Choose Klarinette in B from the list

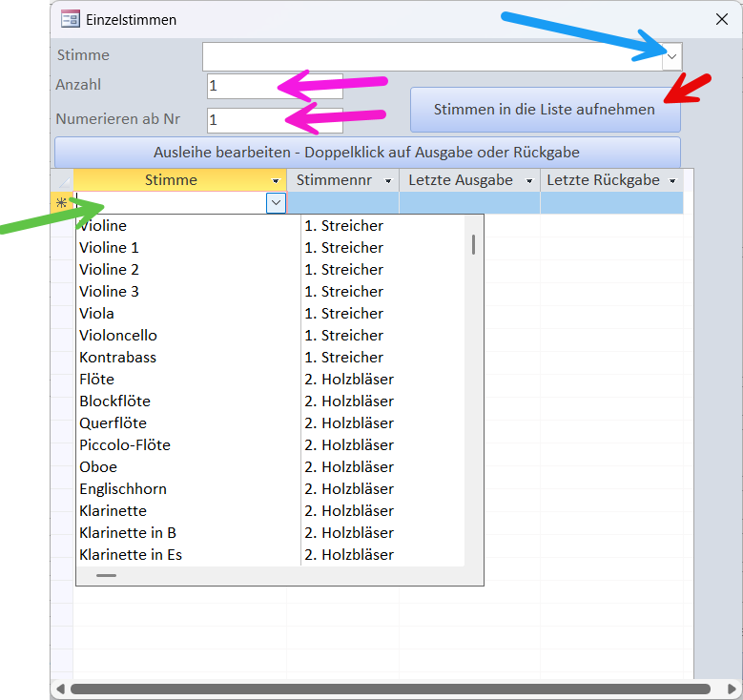point(128,533)
